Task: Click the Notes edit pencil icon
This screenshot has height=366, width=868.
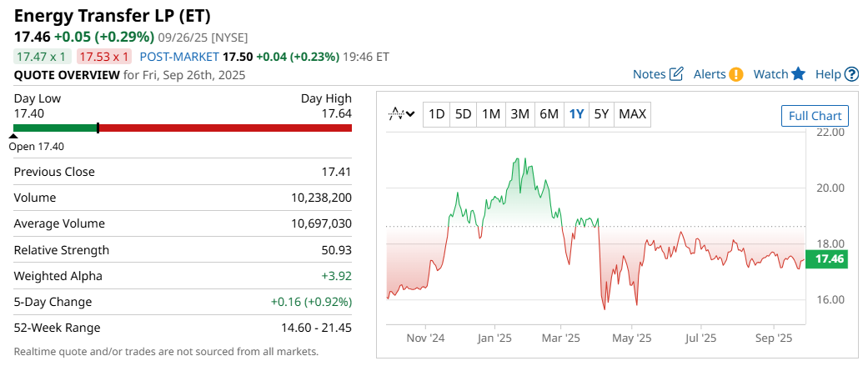Action: [x=676, y=74]
